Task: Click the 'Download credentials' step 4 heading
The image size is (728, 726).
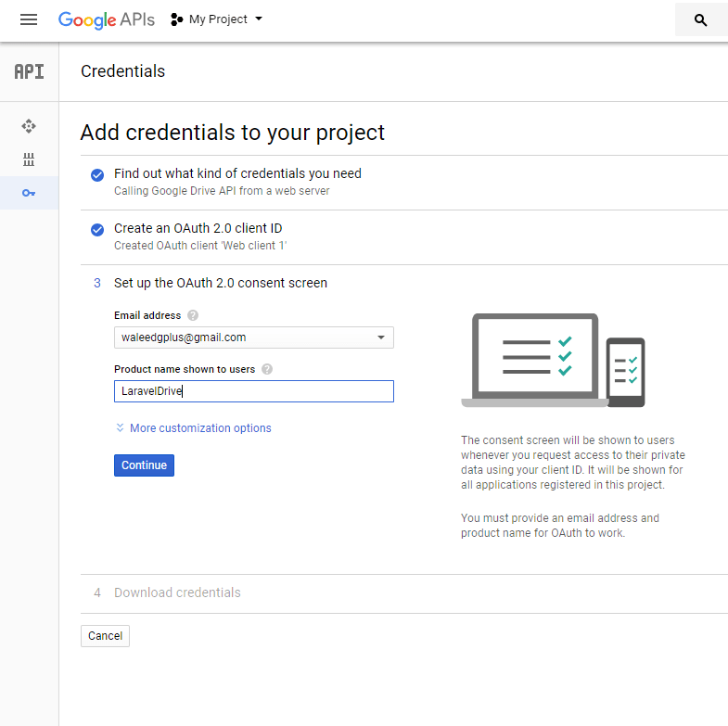Action: coord(177,592)
